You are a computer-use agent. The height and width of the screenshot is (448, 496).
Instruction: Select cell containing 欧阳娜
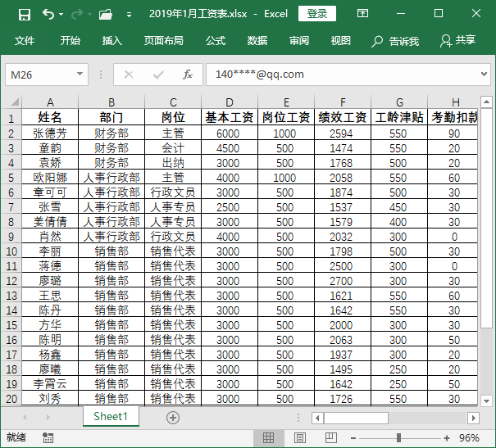pos(50,177)
